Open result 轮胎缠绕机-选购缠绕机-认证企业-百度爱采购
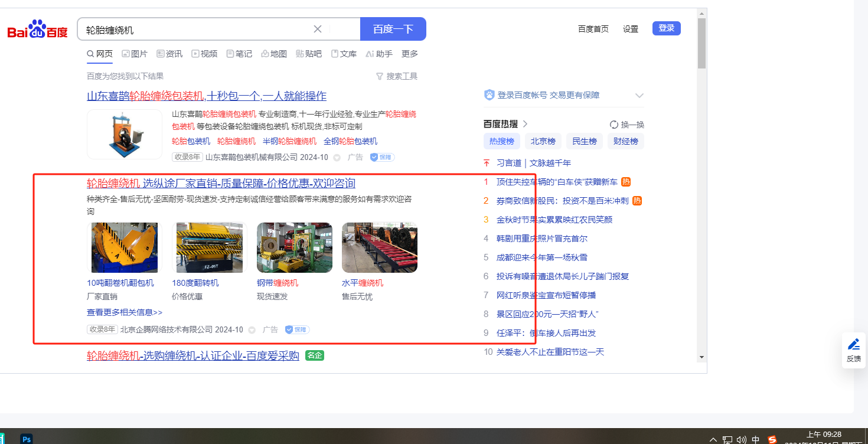Viewport: 868px width, 444px height. [x=193, y=355]
